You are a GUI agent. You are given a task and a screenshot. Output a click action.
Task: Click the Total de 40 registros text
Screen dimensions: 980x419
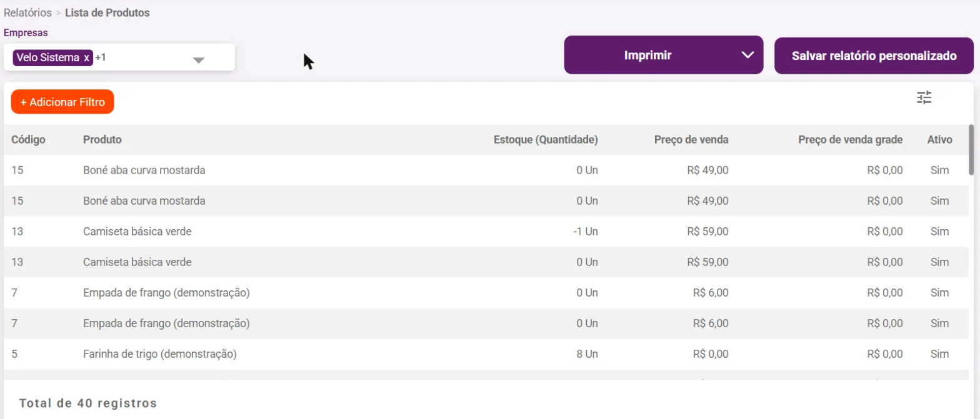pos(88,403)
